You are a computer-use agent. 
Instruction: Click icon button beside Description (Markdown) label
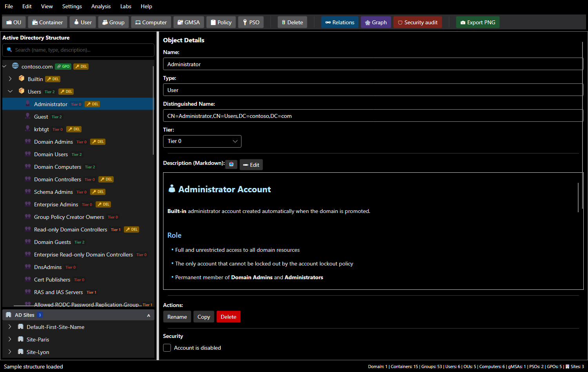click(231, 164)
